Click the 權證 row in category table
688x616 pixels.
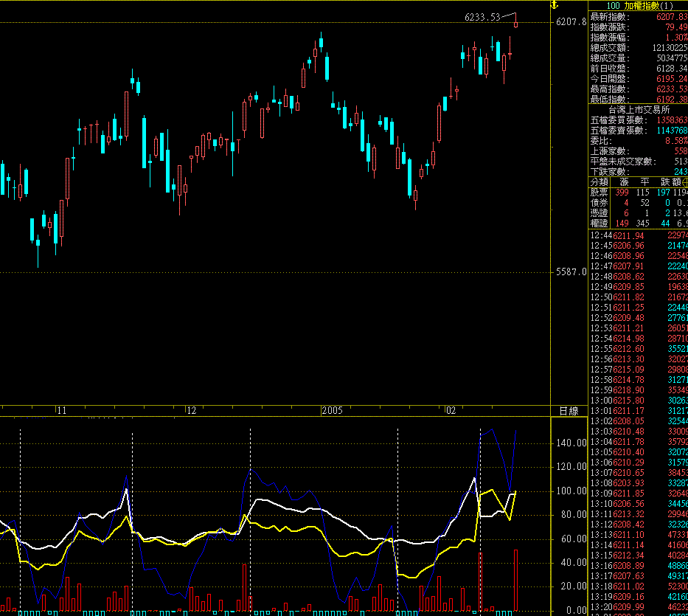point(600,223)
